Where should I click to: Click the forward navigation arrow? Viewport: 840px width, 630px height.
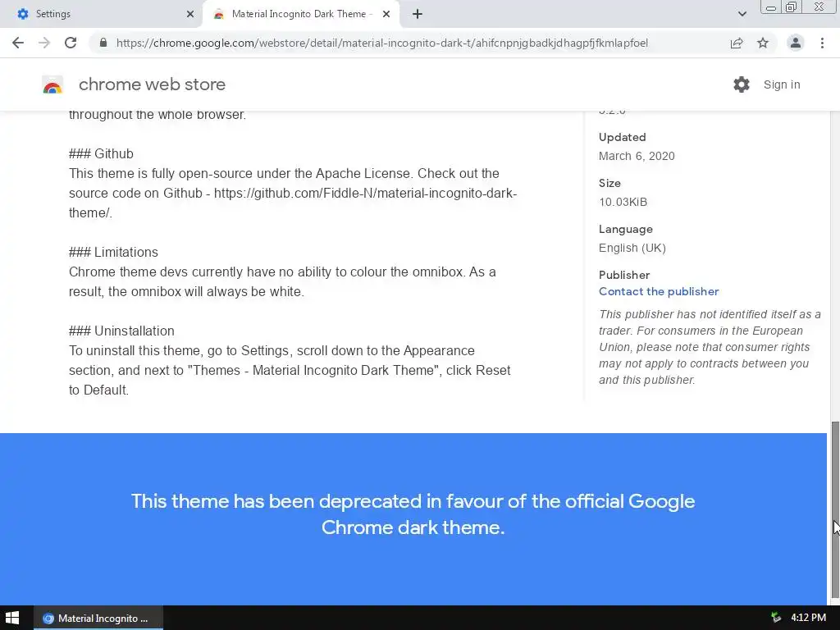pos(44,43)
